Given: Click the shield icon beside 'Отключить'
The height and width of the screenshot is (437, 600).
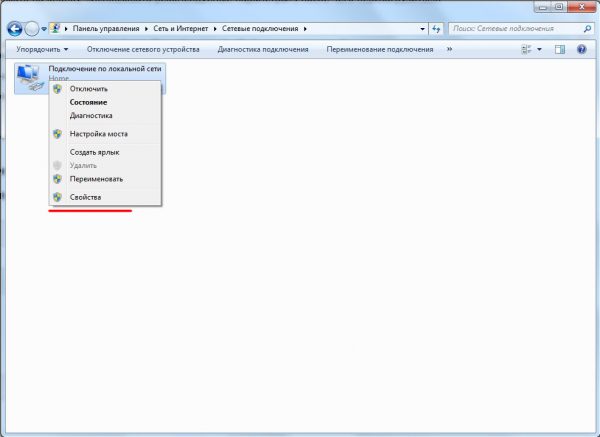Looking at the screenshot, I should (x=57, y=89).
